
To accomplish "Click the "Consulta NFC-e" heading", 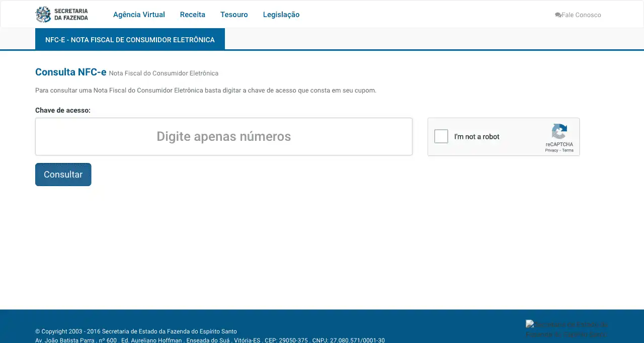I will [71, 72].
